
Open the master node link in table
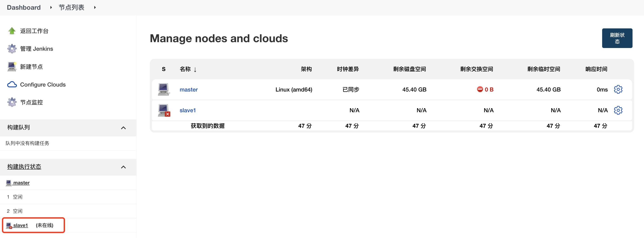point(189,89)
